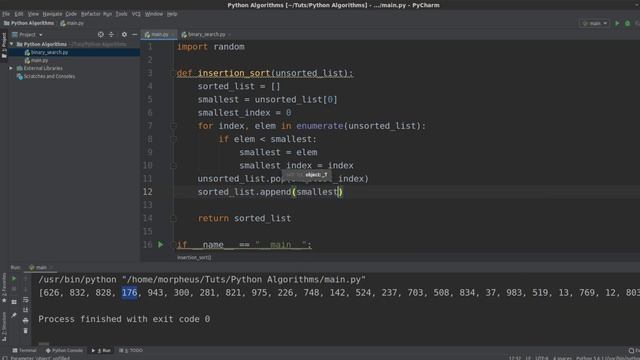
Task: Open Project panel gear settings
Action: tap(124, 35)
